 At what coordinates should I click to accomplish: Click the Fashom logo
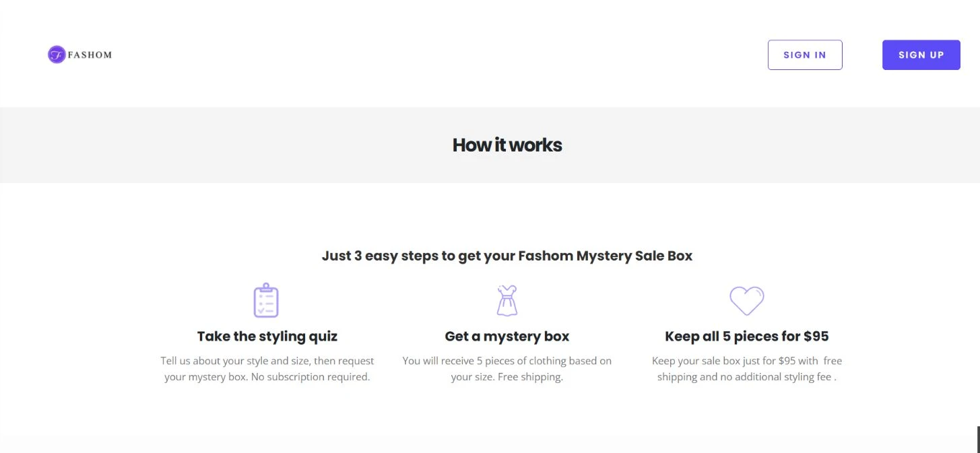pyautogui.click(x=79, y=55)
